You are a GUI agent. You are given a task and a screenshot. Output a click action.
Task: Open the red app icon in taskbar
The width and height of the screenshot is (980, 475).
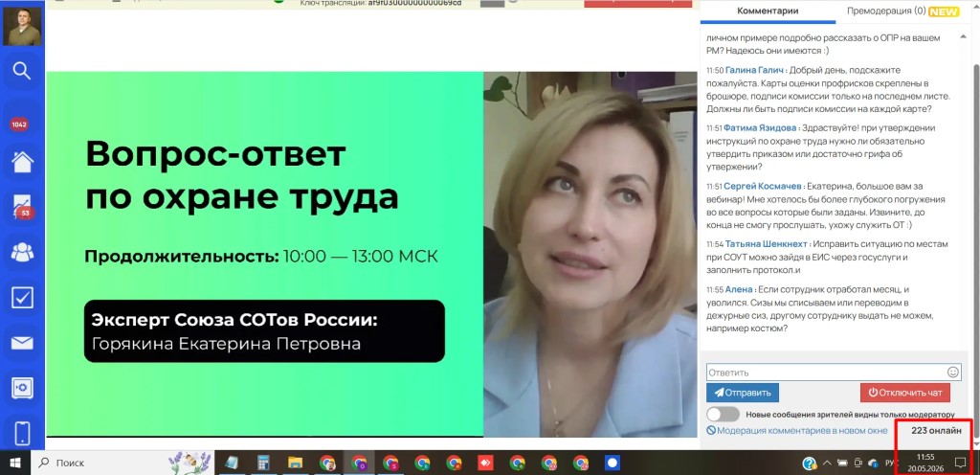point(485,464)
